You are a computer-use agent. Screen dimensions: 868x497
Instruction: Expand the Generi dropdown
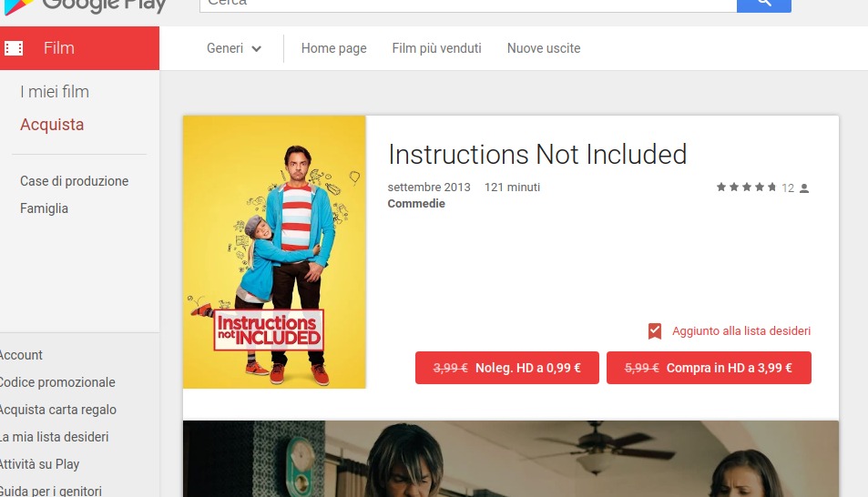233,48
